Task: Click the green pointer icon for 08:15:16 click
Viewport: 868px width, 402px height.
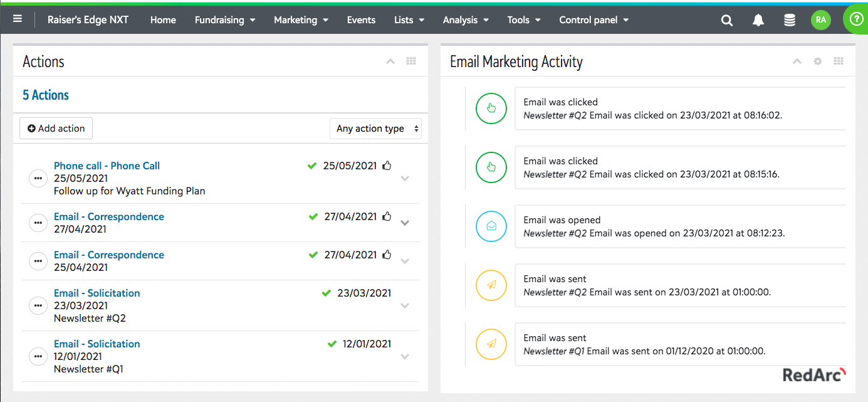Action: coord(491,167)
